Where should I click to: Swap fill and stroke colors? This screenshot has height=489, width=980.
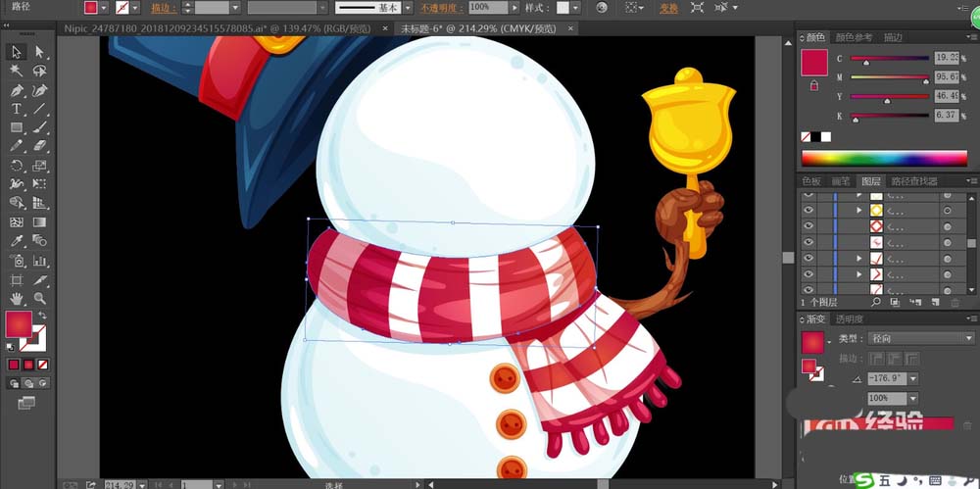coord(42,316)
